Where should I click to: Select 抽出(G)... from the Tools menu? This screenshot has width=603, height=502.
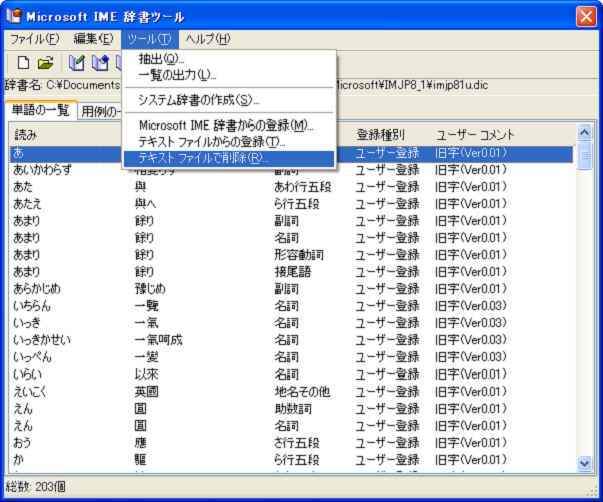(x=161, y=59)
